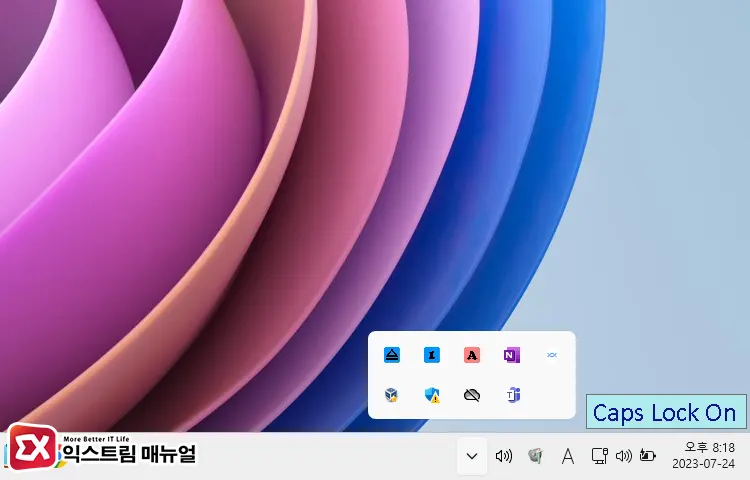This screenshot has height=480, width=750.
Task: Toggle the IME input mode letter A
Action: (x=568, y=456)
